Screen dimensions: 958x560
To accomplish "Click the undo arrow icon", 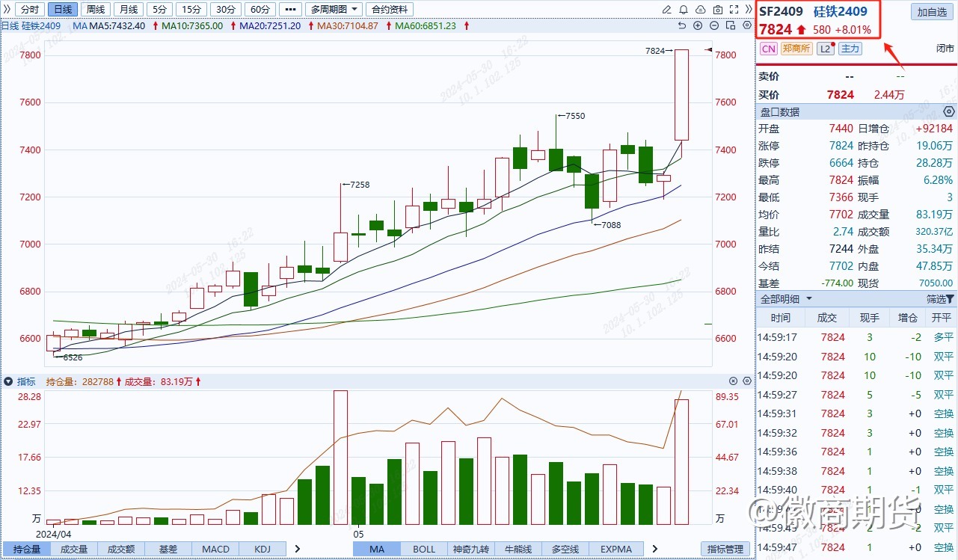I will (681, 25).
